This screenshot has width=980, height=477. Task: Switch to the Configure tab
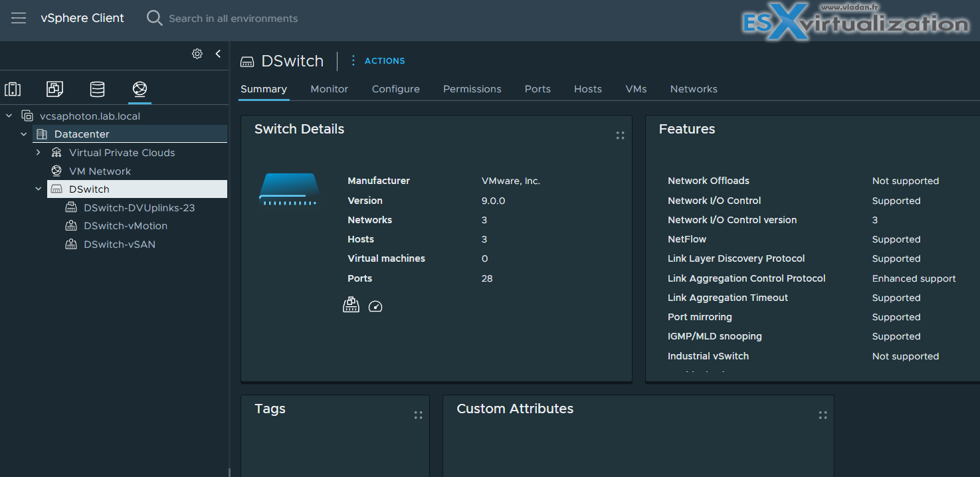396,89
